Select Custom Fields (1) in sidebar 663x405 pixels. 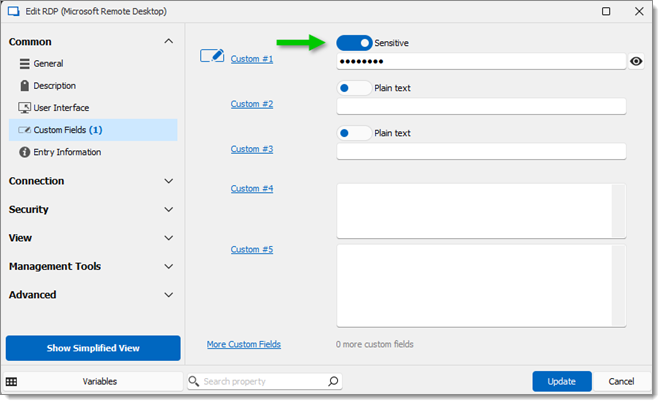click(x=93, y=130)
